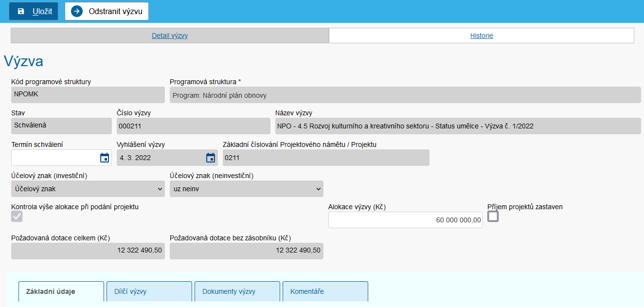
Task: Click the Název výzvy text field
Action: click(457, 126)
